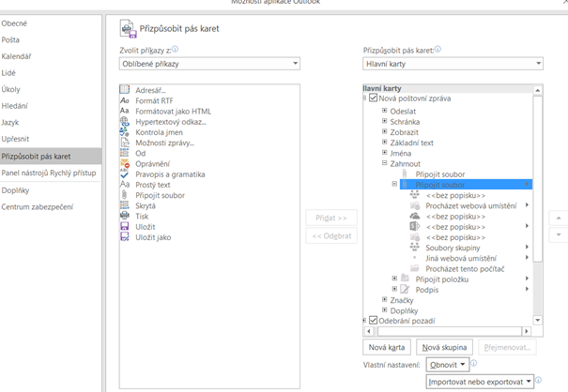Image resolution: width=568 pixels, height=392 pixels.
Task: Click the Od field icon
Action: tap(125, 153)
